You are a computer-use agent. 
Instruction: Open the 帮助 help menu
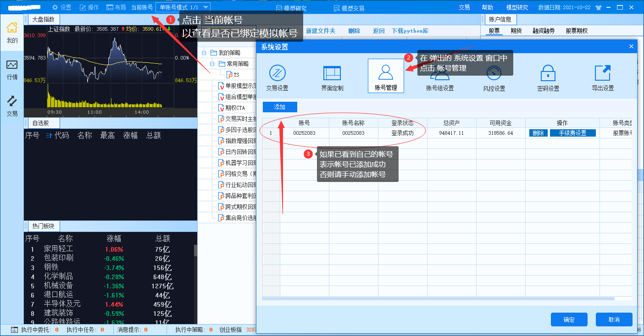[x=487, y=7]
